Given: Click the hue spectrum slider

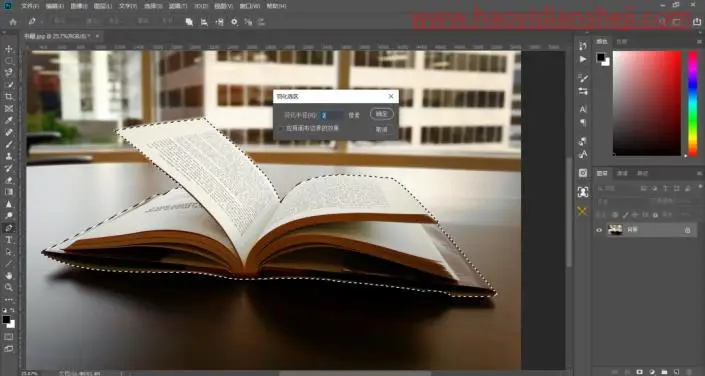Looking at the screenshot, I should tap(693, 103).
